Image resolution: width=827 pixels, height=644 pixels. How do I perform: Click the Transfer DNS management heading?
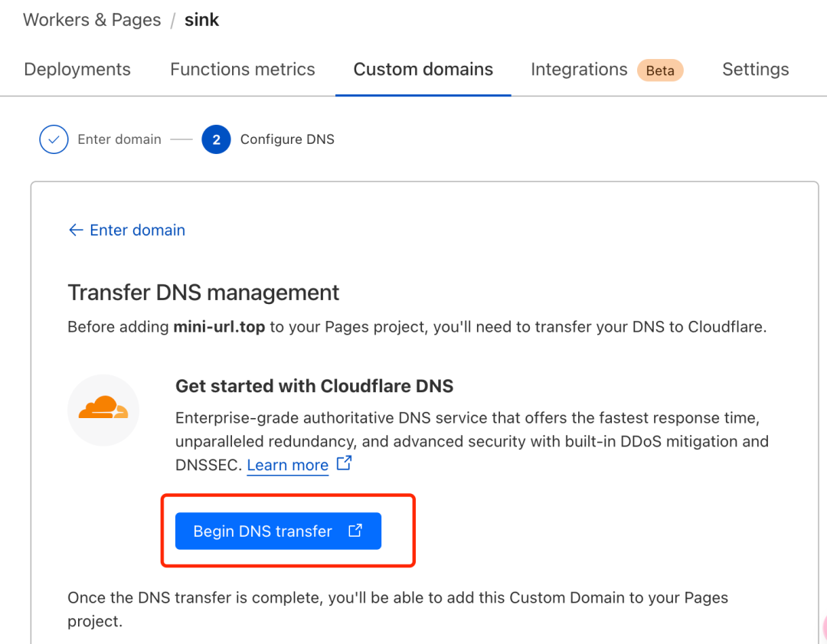203,293
